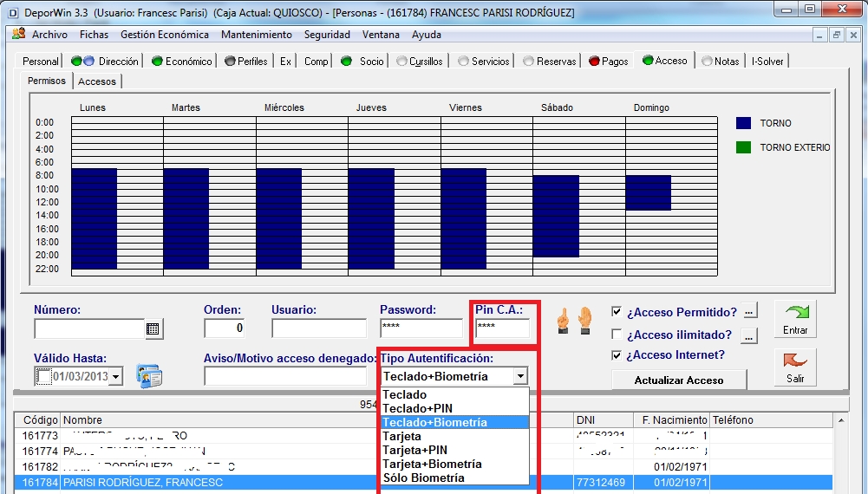Open the Ayuda menu
The height and width of the screenshot is (494, 868).
(x=427, y=35)
